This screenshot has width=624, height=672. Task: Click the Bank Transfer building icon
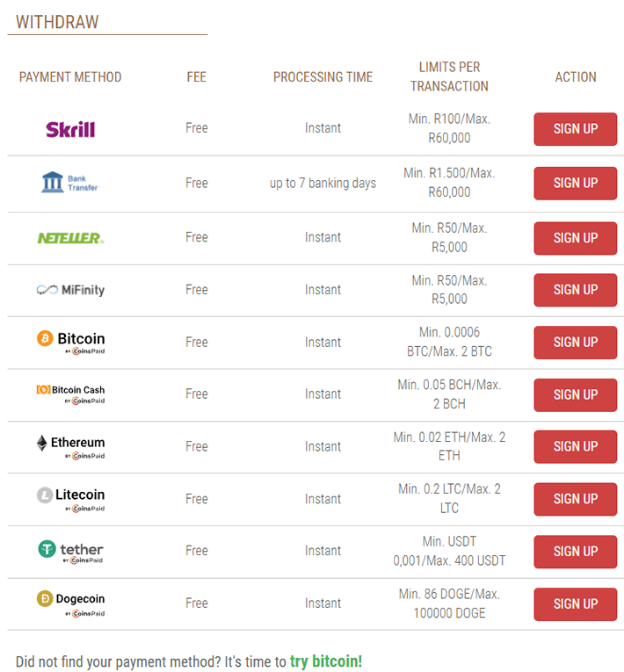pos(53,182)
